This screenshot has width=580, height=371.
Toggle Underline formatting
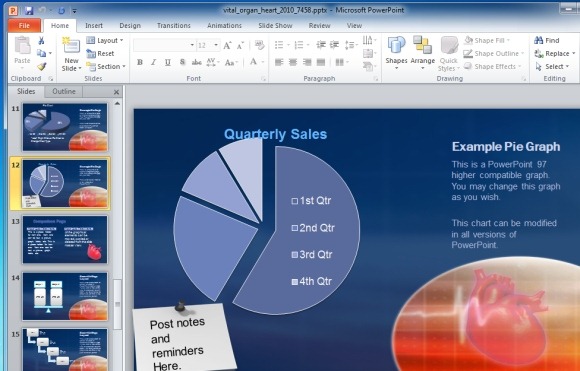click(x=168, y=62)
